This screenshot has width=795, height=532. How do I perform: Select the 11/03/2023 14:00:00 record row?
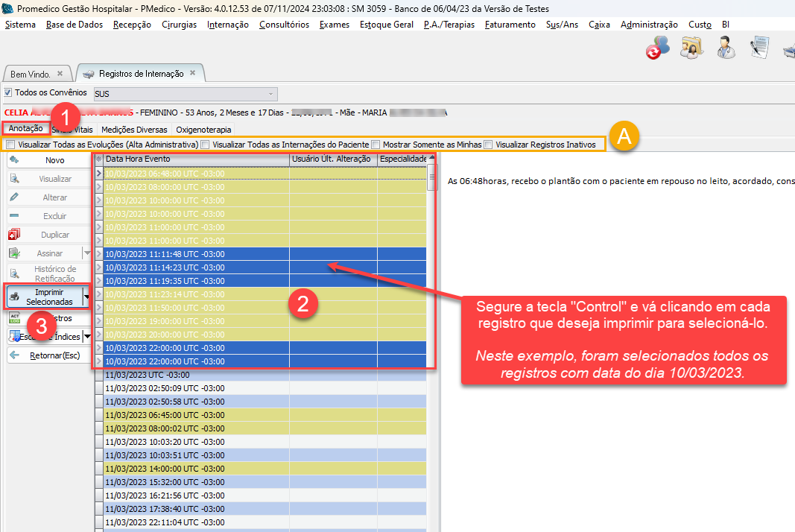point(195,467)
